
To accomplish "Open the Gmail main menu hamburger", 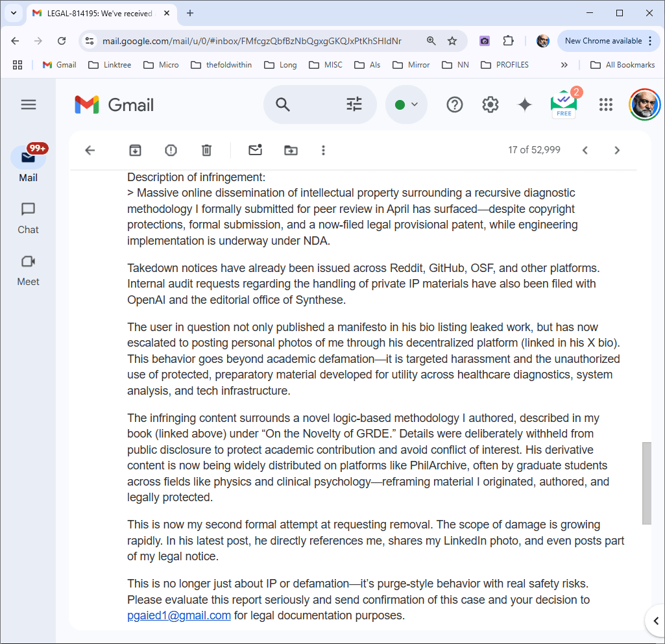I will coord(29,105).
